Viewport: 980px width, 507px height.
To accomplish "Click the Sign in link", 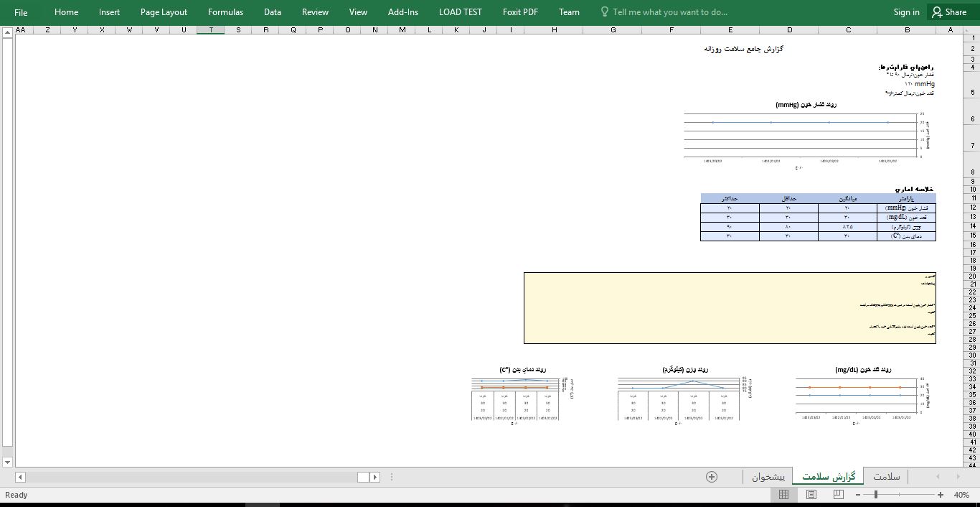I will click(x=906, y=12).
